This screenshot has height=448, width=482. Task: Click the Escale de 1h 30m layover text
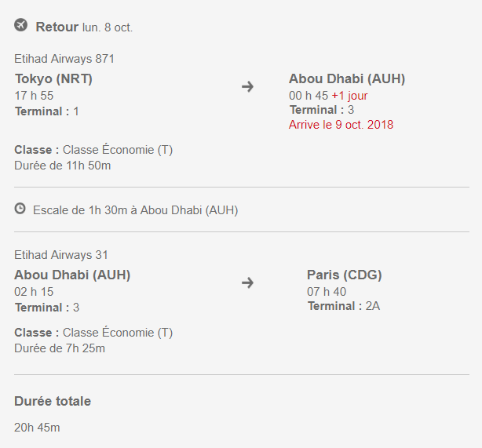point(135,210)
